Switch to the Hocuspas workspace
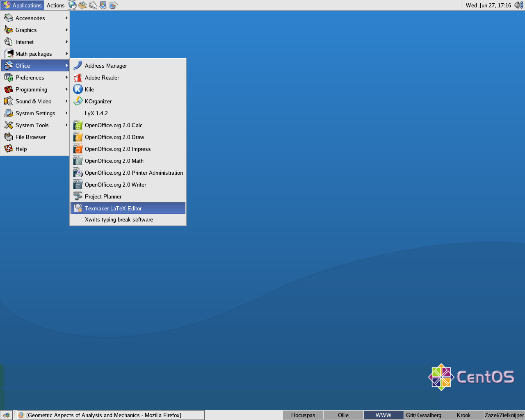 pos(303,415)
